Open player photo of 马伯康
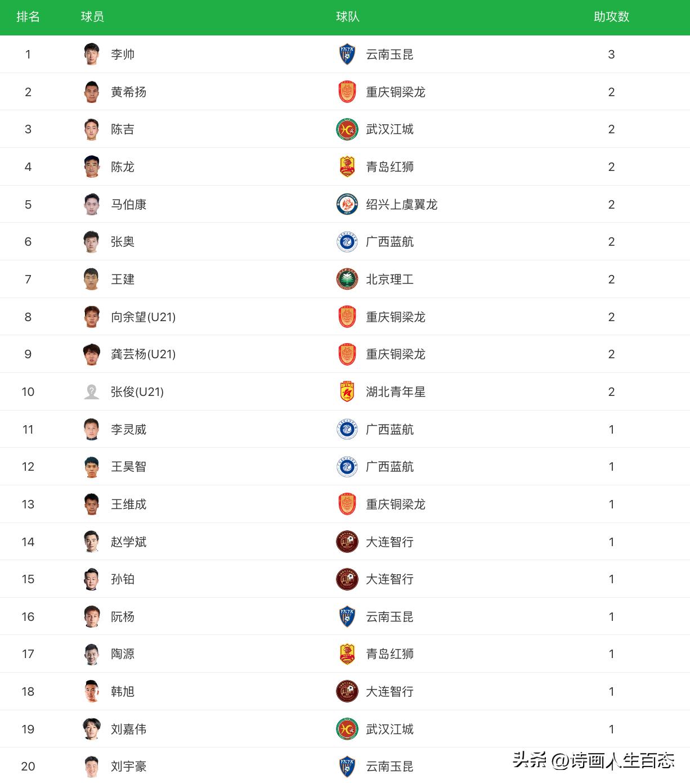 click(x=92, y=204)
